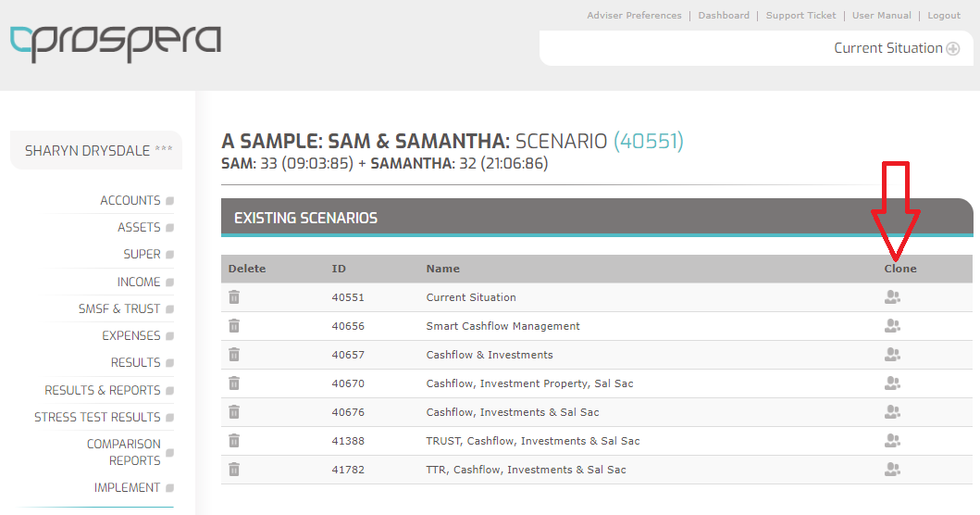
Task: Click trash icon for Cashflow & Investments row
Action: [x=234, y=355]
